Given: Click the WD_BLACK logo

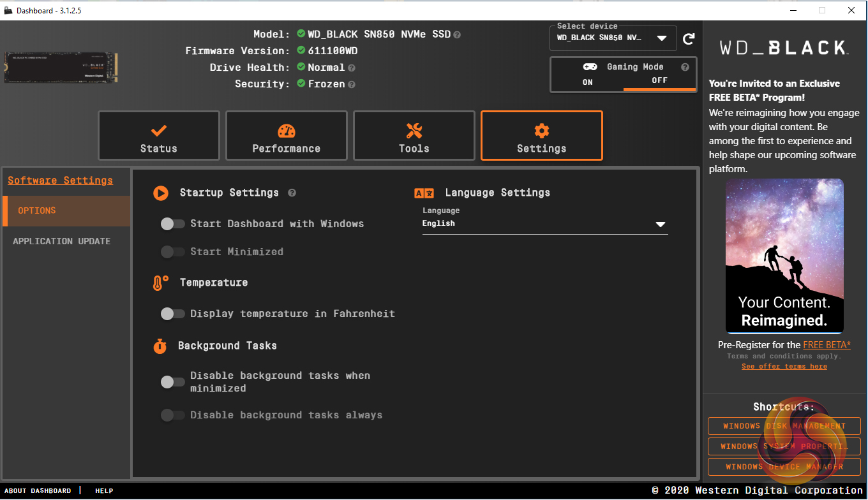Looking at the screenshot, I should pos(784,48).
